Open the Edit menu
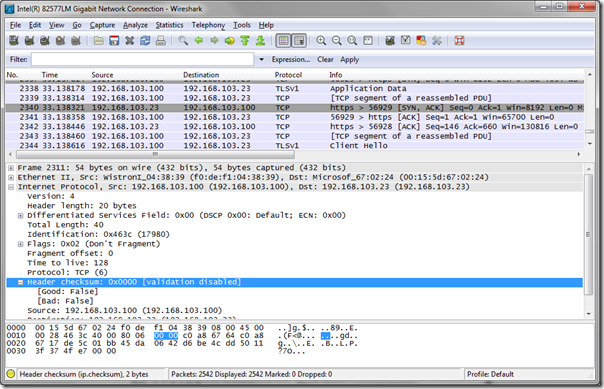 point(35,25)
